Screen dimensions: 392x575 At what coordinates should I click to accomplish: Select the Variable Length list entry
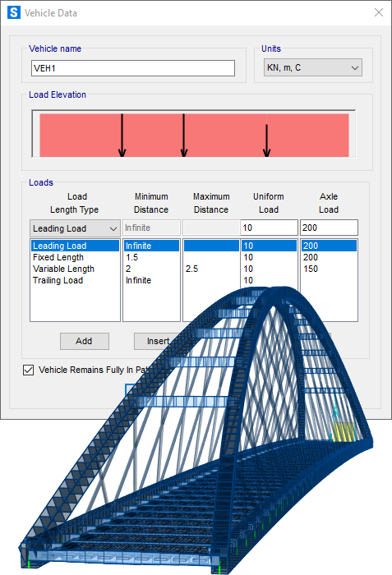[x=75, y=269]
